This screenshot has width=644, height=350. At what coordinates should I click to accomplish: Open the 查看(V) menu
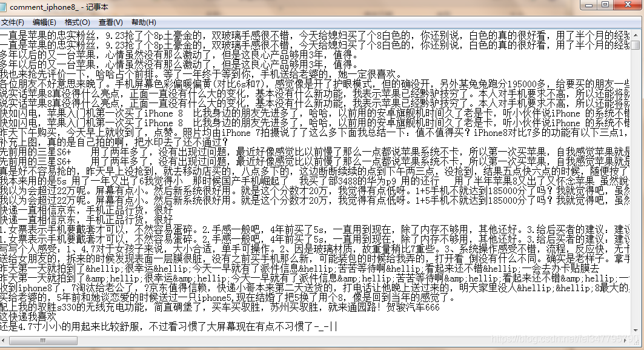(x=110, y=22)
